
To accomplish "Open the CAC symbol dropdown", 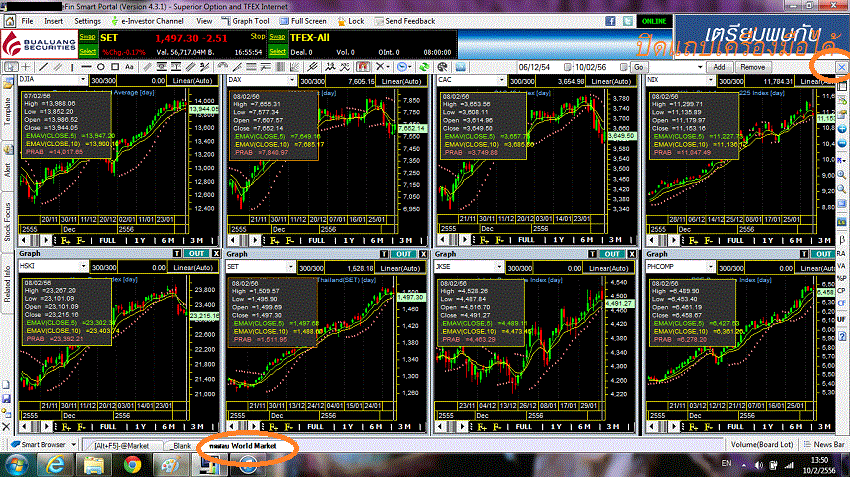I will click(x=500, y=80).
